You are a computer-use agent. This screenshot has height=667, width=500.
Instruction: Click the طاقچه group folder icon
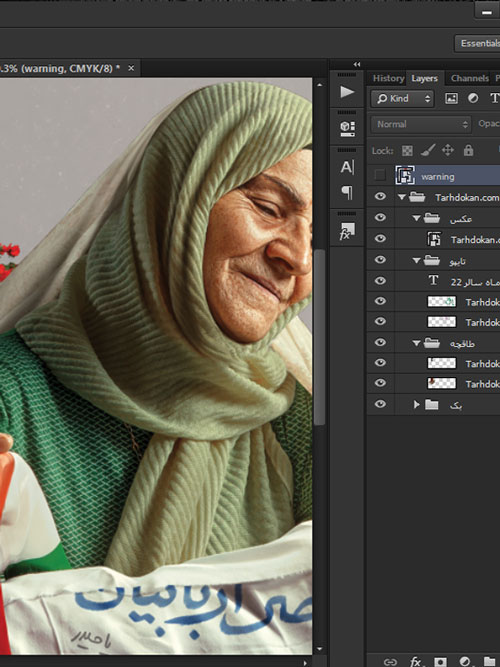[x=431, y=342]
